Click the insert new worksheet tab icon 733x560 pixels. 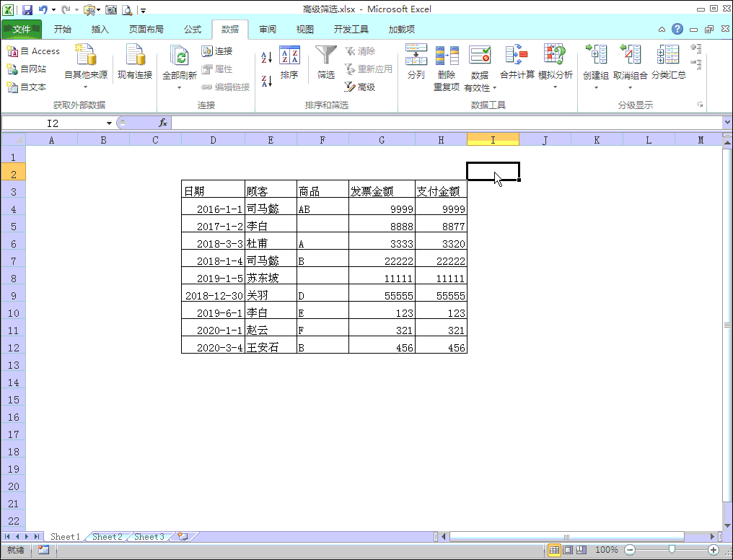[x=183, y=537]
